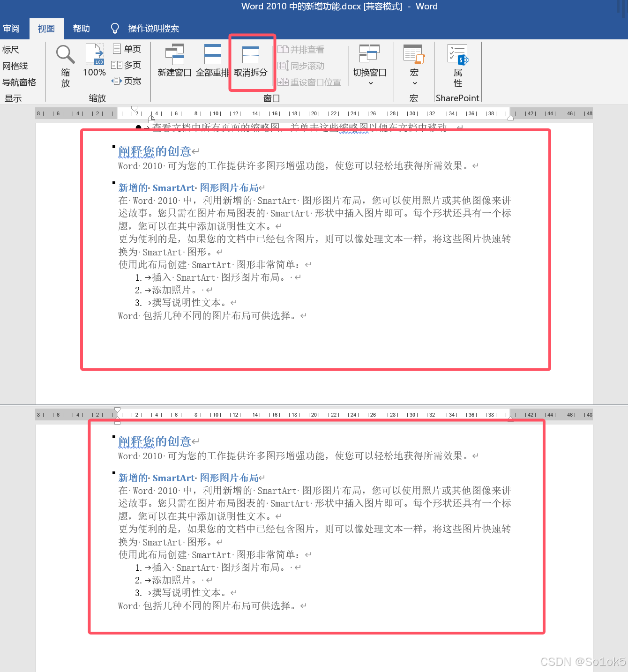Click right indent marker on top ruler
Viewport: 628px width, 672px height.
511,118
